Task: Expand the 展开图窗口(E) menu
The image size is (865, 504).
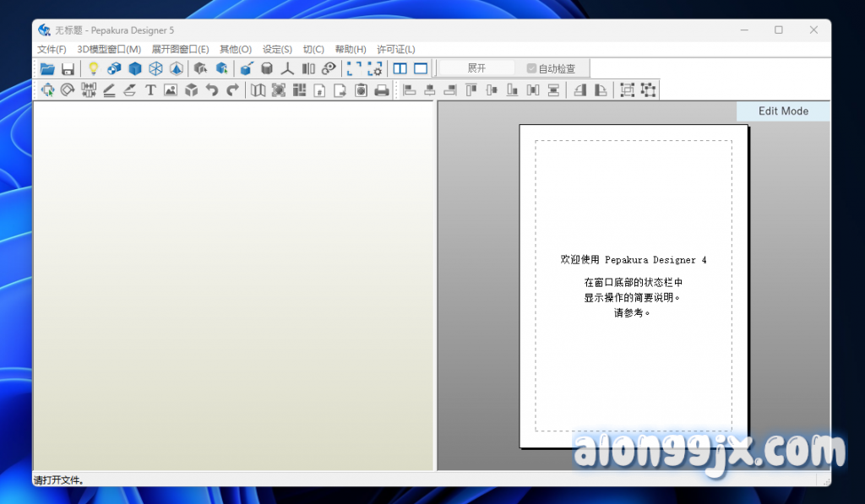Action: (180, 50)
